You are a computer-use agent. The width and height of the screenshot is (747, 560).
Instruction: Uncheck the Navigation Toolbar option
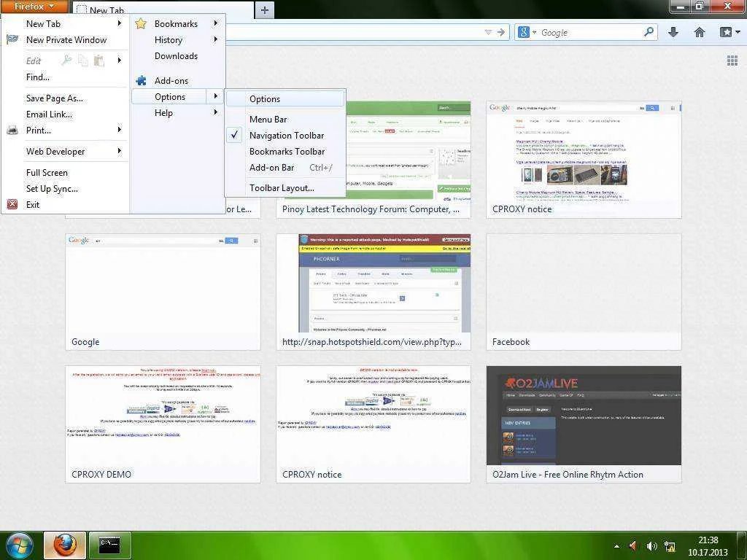[x=285, y=135]
